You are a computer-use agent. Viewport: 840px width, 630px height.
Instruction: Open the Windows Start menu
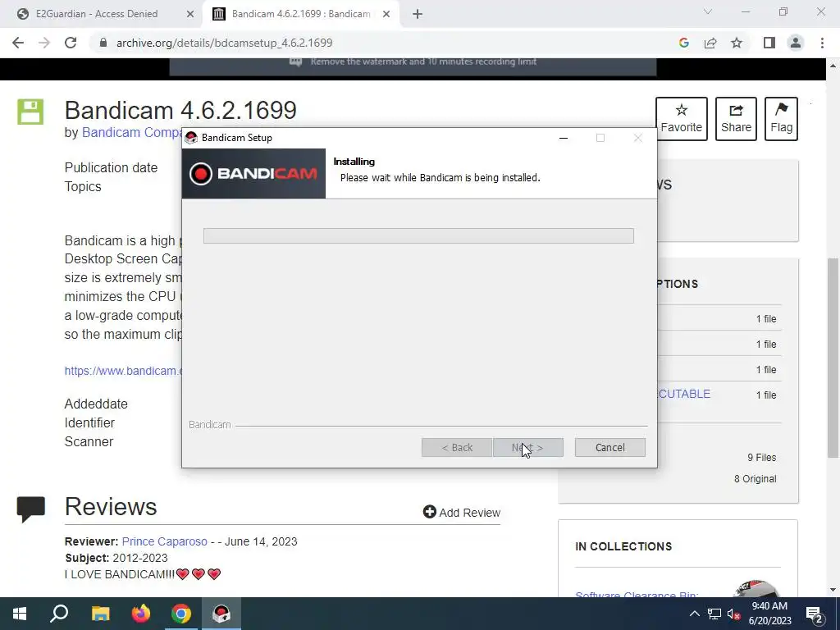(x=20, y=614)
